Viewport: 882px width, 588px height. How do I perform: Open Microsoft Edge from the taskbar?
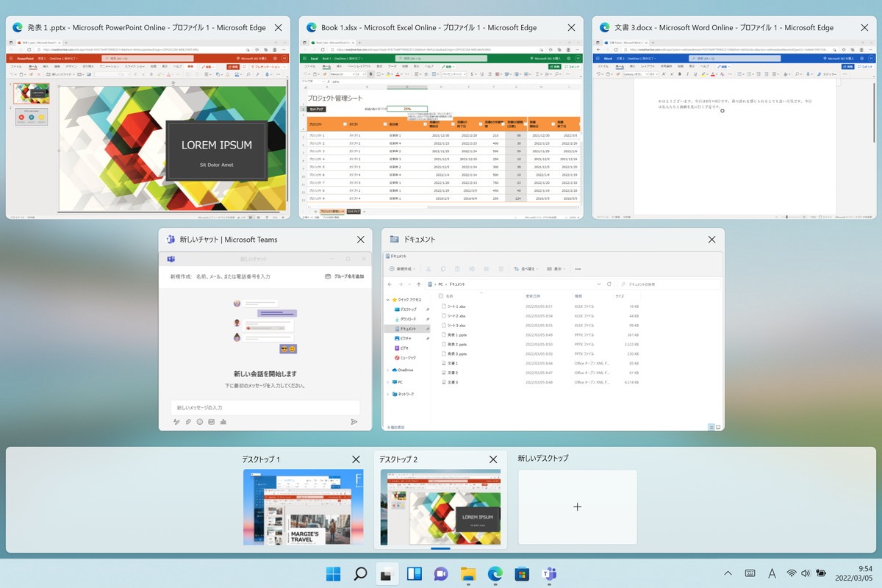point(495,574)
